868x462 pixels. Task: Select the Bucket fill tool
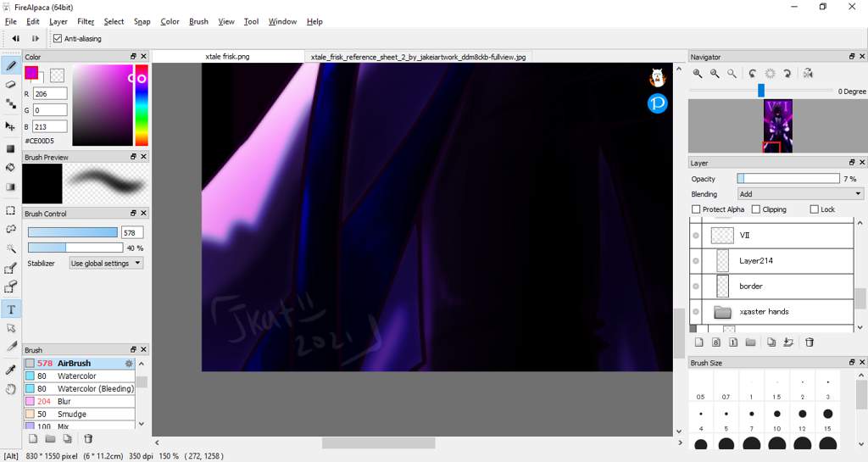pyautogui.click(x=10, y=168)
